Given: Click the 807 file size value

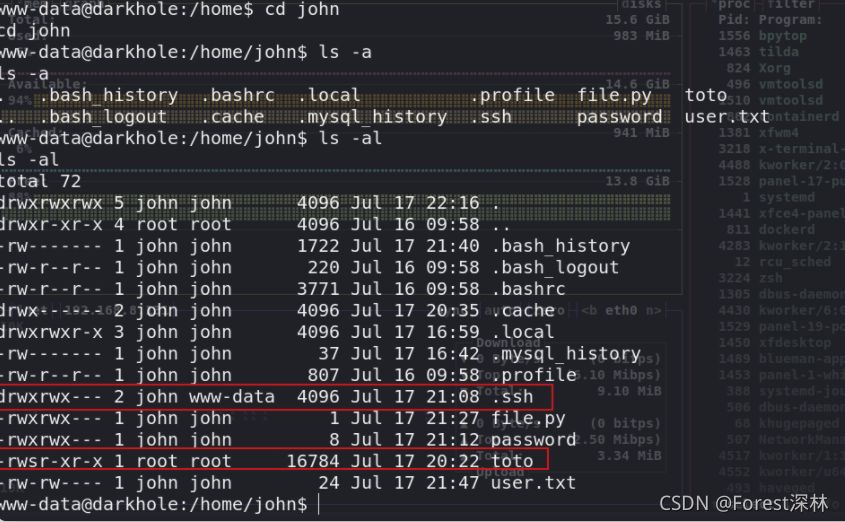Looking at the screenshot, I should (x=323, y=375).
